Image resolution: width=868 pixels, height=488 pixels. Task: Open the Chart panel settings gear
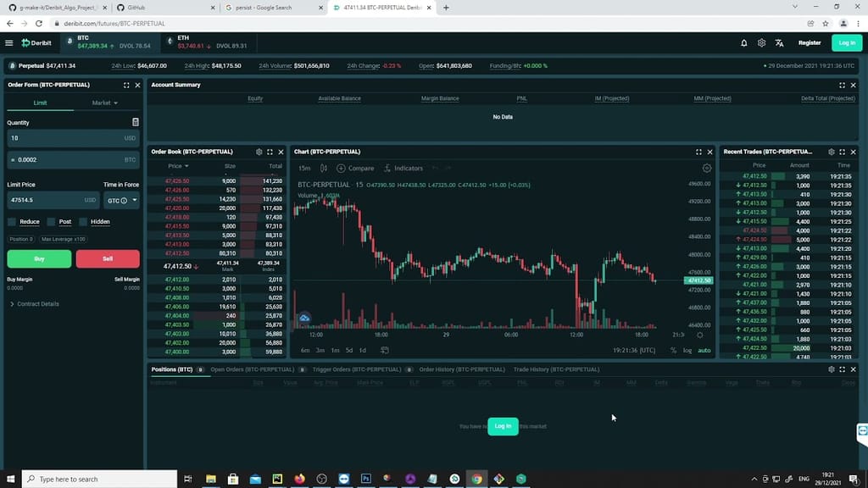coord(709,168)
